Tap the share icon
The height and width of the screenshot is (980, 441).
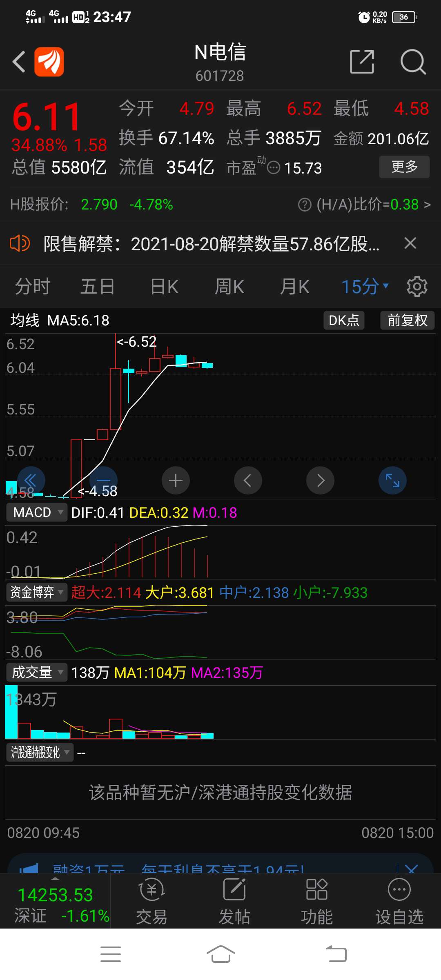point(362,62)
